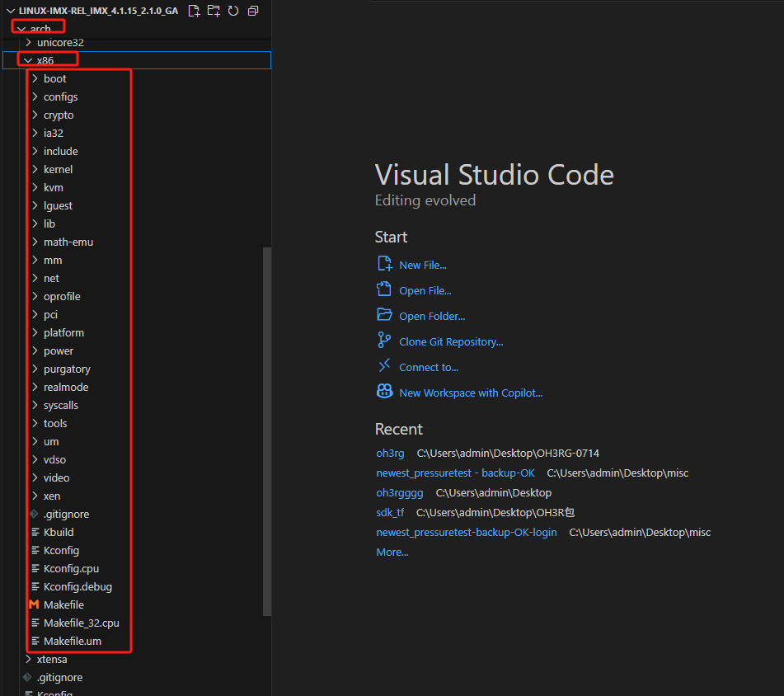Select the syscalls folder row
The height and width of the screenshot is (696, 784).
click(x=137, y=405)
